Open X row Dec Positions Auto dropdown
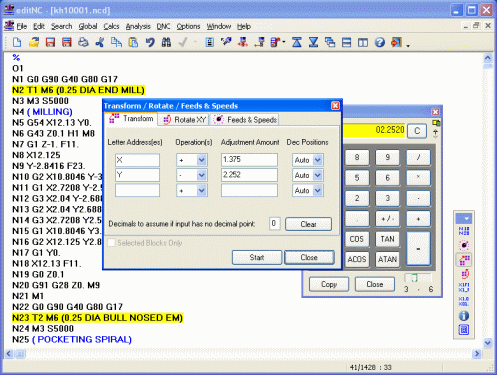Screen dimensions: 497x375 [318, 160]
